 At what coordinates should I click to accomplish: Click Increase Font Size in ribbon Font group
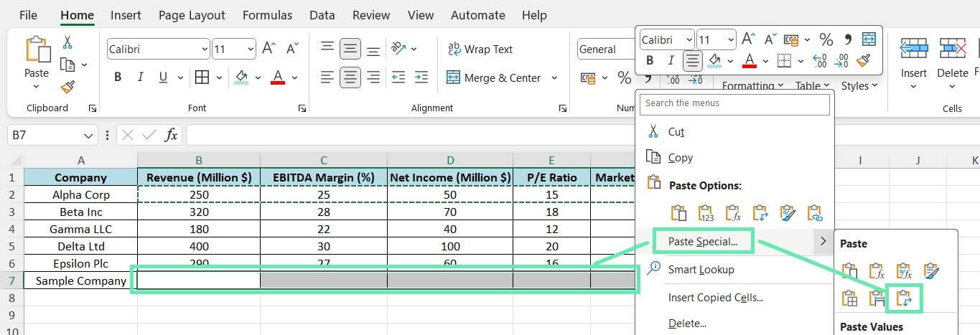coord(269,49)
